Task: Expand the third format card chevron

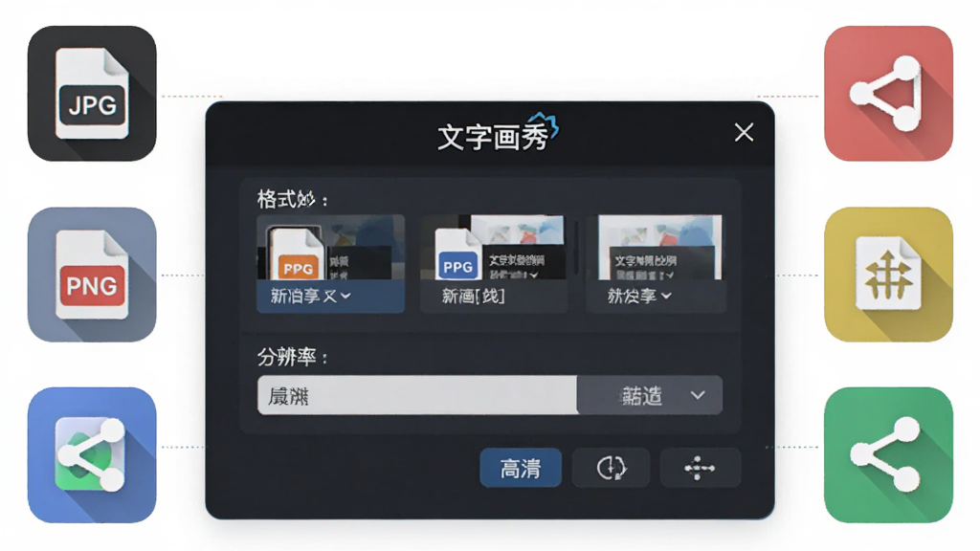Action: pos(666,296)
